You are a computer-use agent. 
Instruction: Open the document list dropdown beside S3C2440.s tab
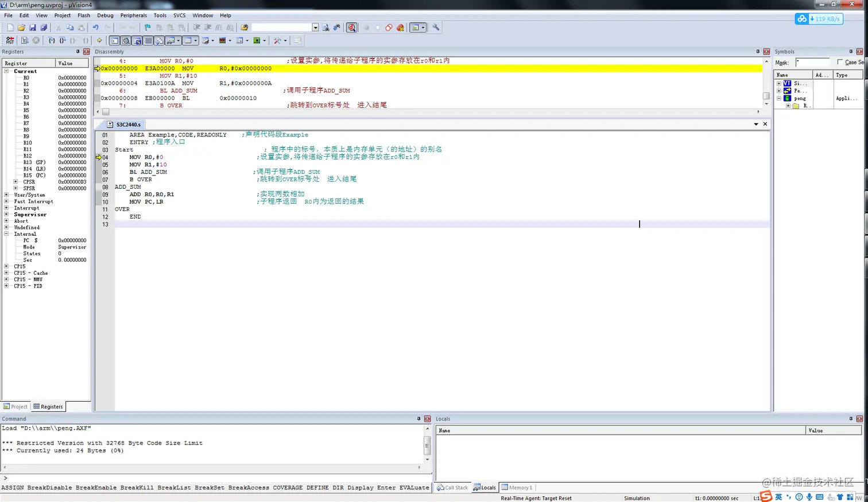[756, 123]
